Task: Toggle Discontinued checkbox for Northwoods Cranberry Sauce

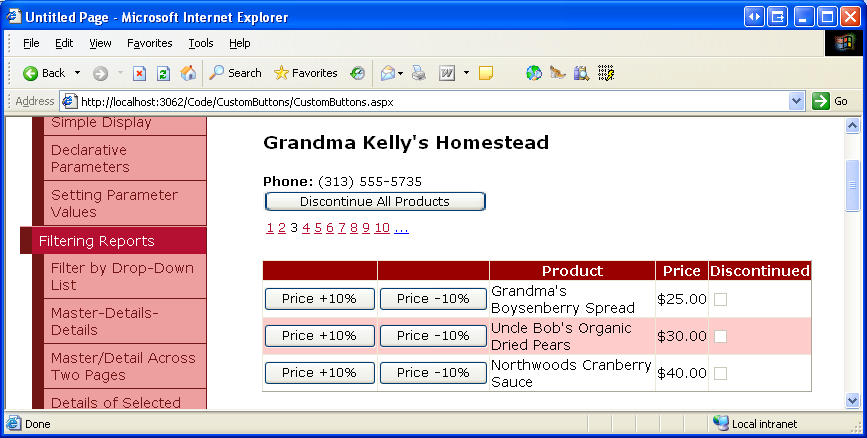Action: pyautogui.click(x=720, y=373)
